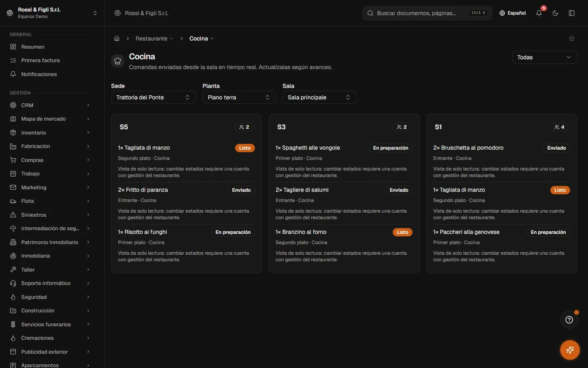Click the Inventario box icon
588x368 pixels.
coord(13,132)
